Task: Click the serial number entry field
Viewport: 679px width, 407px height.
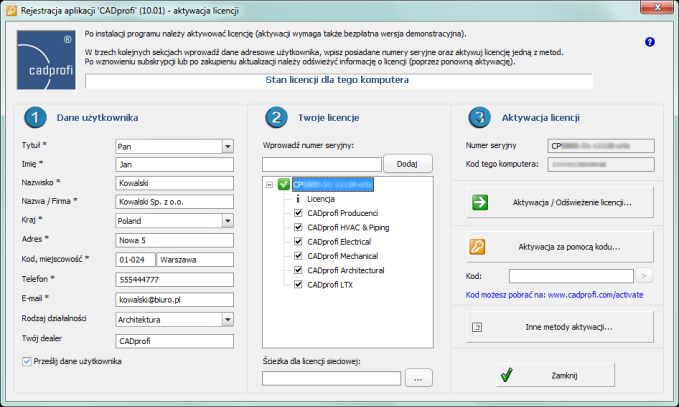Action: click(x=322, y=165)
